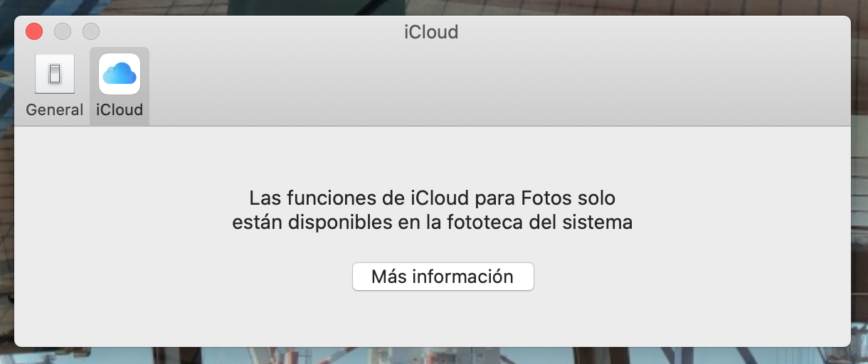Viewport: 868px width, 364px height.
Task: Click the grayed-out minimize window button
Action: tap(63, 32)
